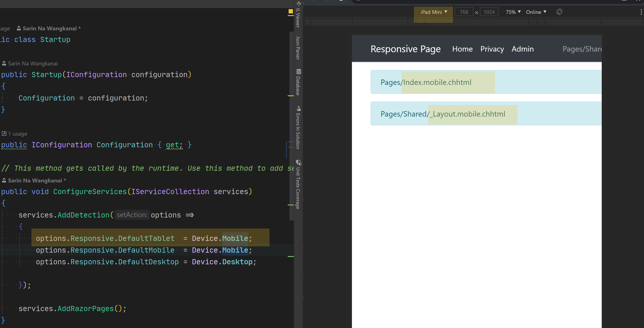Click the yellow marker in the editor stripe

[x=290, y=11]
